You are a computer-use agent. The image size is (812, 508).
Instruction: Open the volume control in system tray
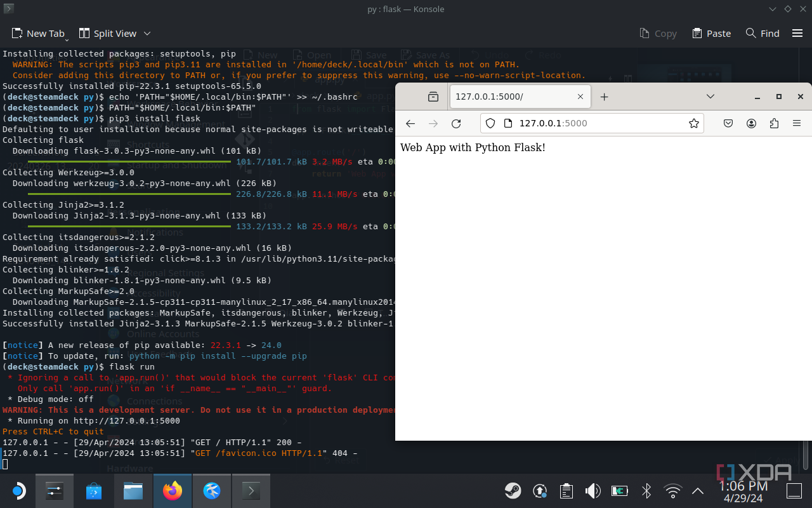[593, 491]
